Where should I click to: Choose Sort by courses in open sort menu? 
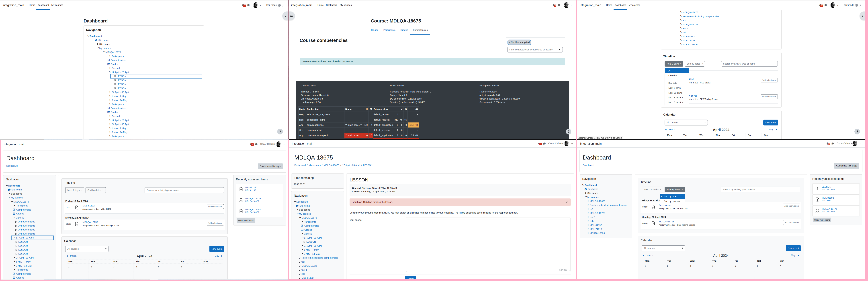click(672, 202)
